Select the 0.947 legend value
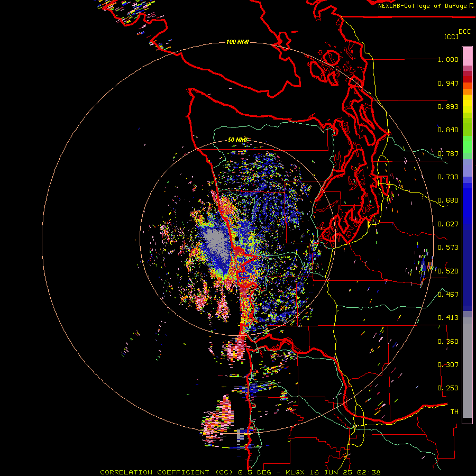The height and width of the screenshot is (476, 476). pyautogui.click(x=448, y=83)
